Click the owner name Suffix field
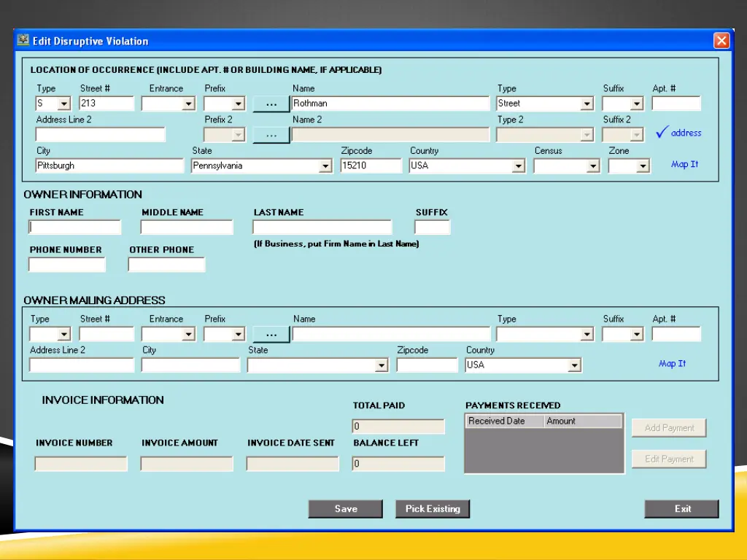 point(432,227)
